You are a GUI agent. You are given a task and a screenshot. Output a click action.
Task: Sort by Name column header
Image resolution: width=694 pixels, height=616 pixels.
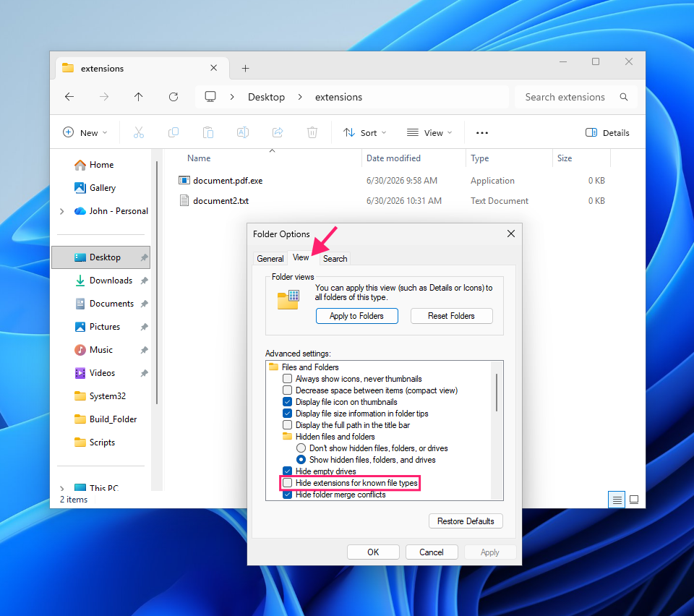coord(199,158)
